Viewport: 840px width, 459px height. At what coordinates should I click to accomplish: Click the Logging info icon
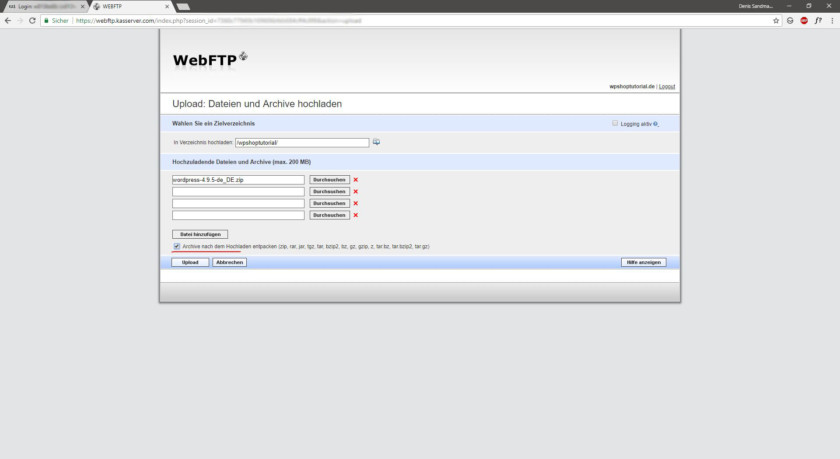click(x=656, y=124)
